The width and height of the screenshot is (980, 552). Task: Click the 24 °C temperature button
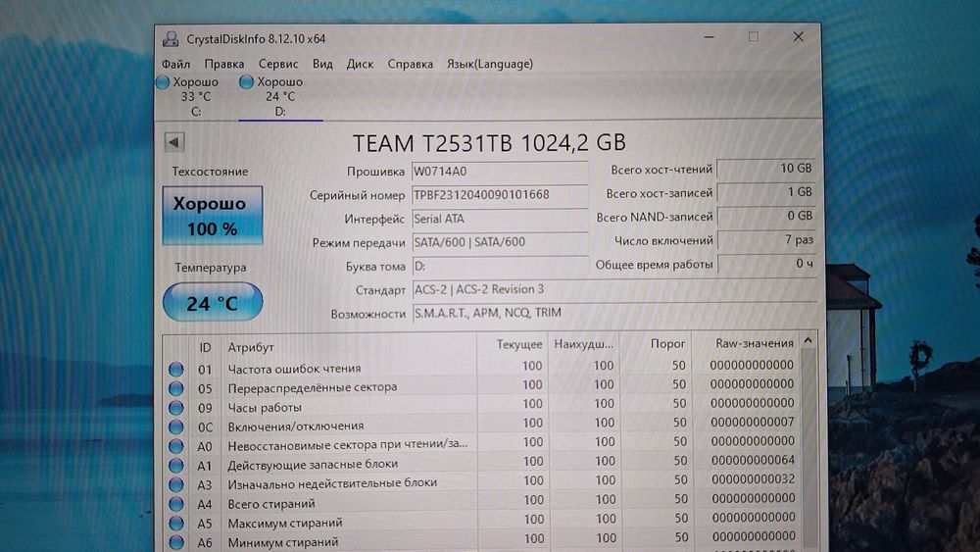[213, 302]
